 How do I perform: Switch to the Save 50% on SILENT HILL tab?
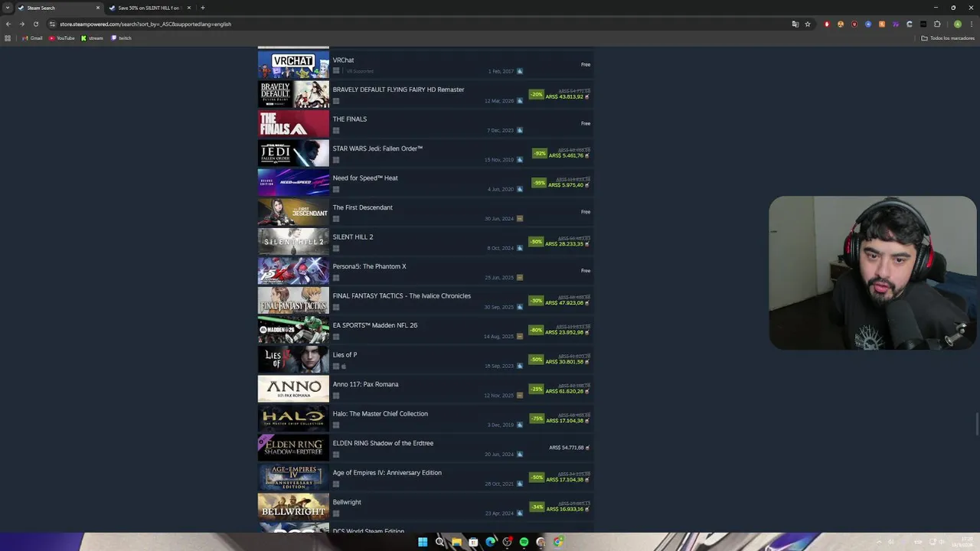pyautogui.click(x=149, y=8)
